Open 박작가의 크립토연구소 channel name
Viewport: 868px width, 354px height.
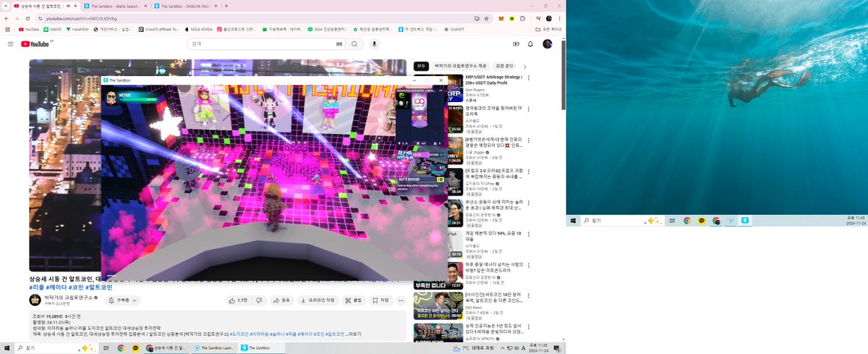[67, 297]
